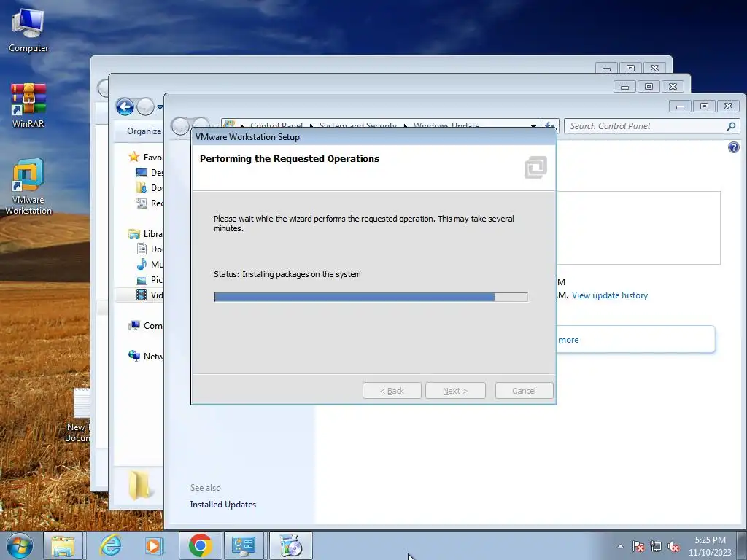The width and height of the screenshot is (747, 560).
Task: Click the VMware logo in the setup header
Action: tap(535, 167)
